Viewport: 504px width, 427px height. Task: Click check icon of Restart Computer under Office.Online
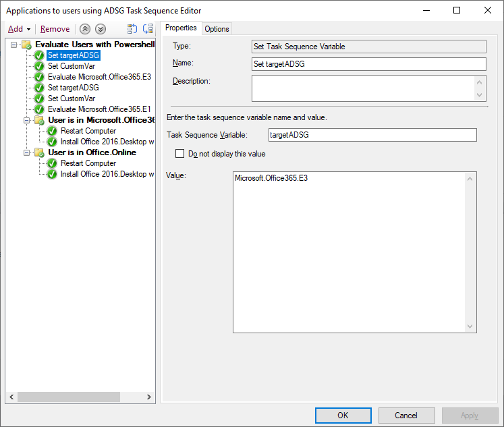[52, 163]
